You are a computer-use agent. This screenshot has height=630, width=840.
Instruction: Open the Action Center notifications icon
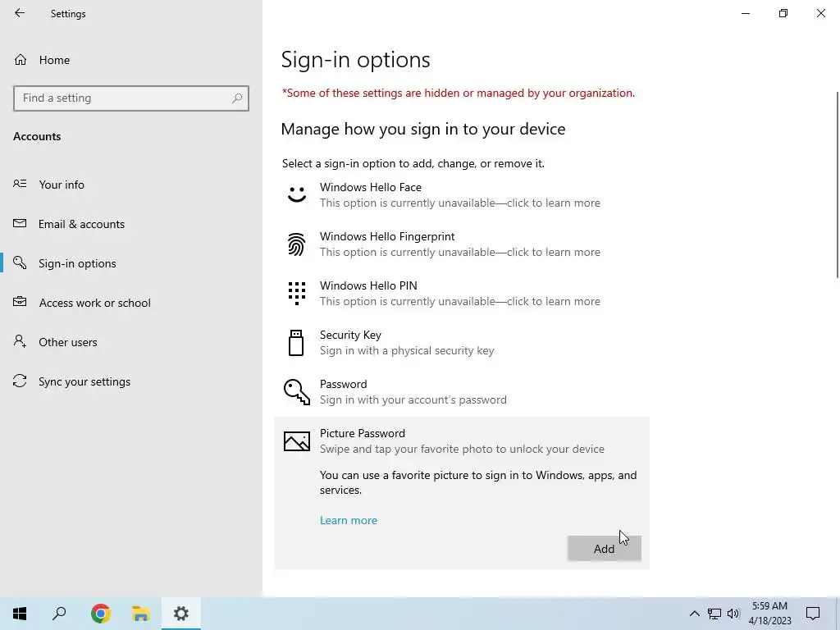click(813, 614)
